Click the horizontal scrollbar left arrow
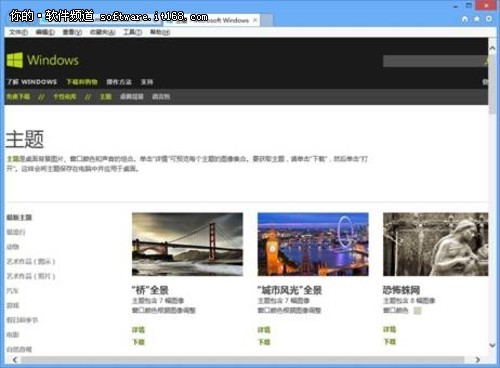The width and height of the screenshot is (500, 368). [15, 360]
